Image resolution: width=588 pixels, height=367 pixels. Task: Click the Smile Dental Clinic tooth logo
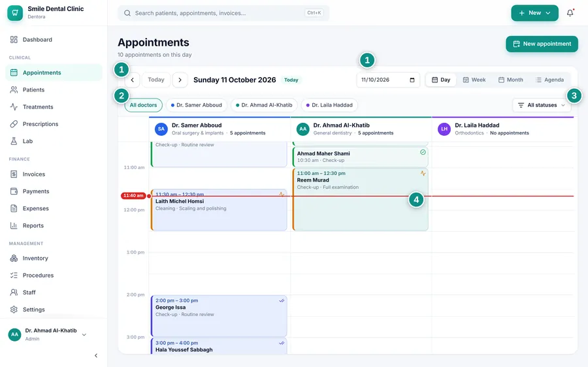coord(15,13)
